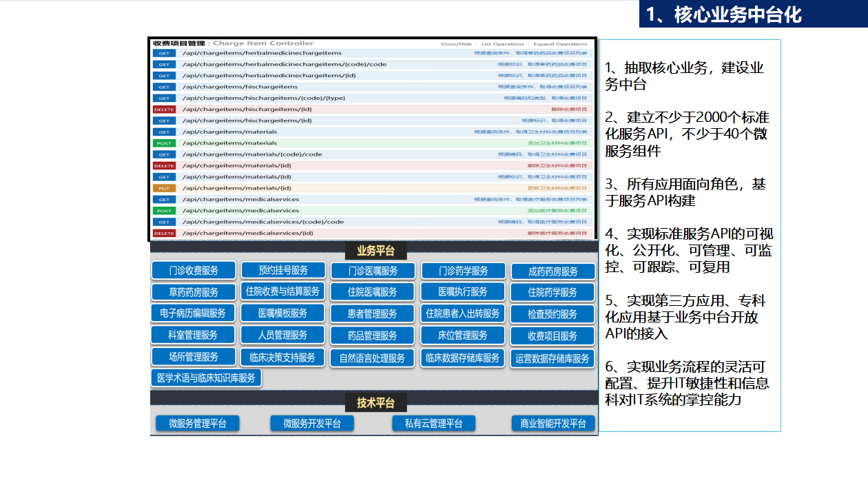Expand Operations in the Charge Item Controller

(x=560, y=44)
